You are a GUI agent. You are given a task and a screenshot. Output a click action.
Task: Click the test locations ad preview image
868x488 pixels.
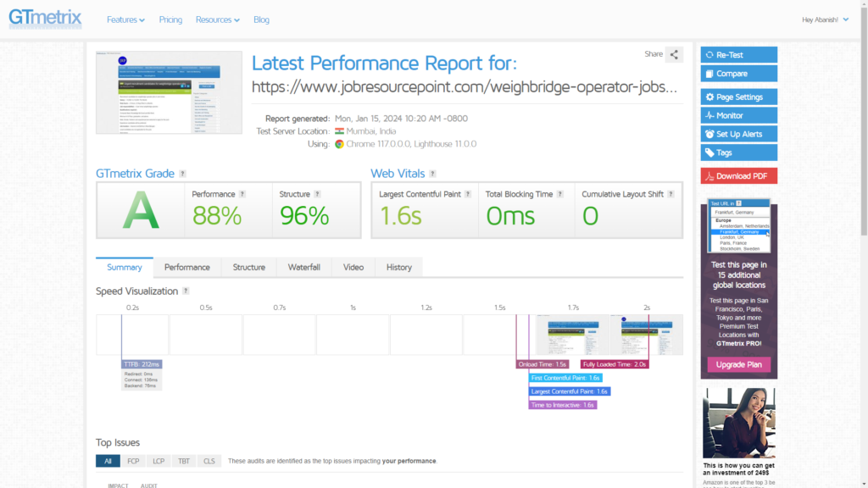pos(739,225)
